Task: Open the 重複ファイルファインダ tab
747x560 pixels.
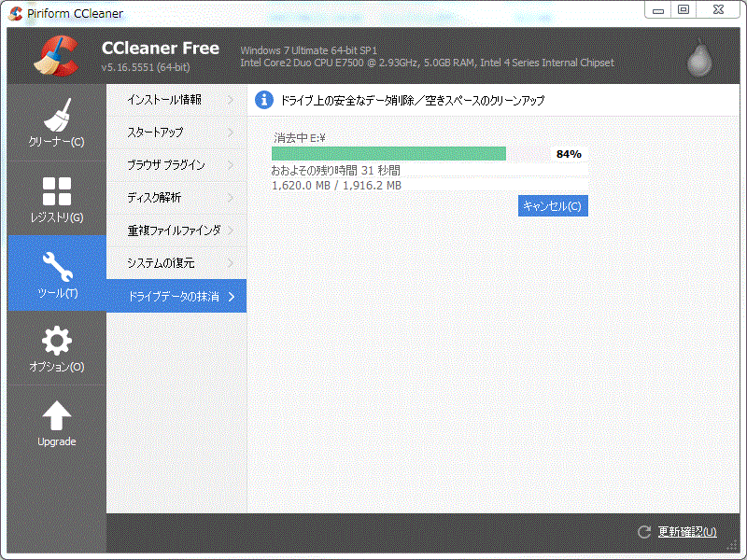Action: pos(176,231)
